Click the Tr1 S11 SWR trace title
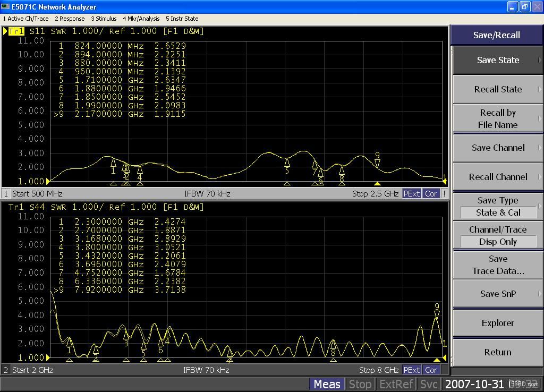 pyautogui.click(x=106, y=31)
